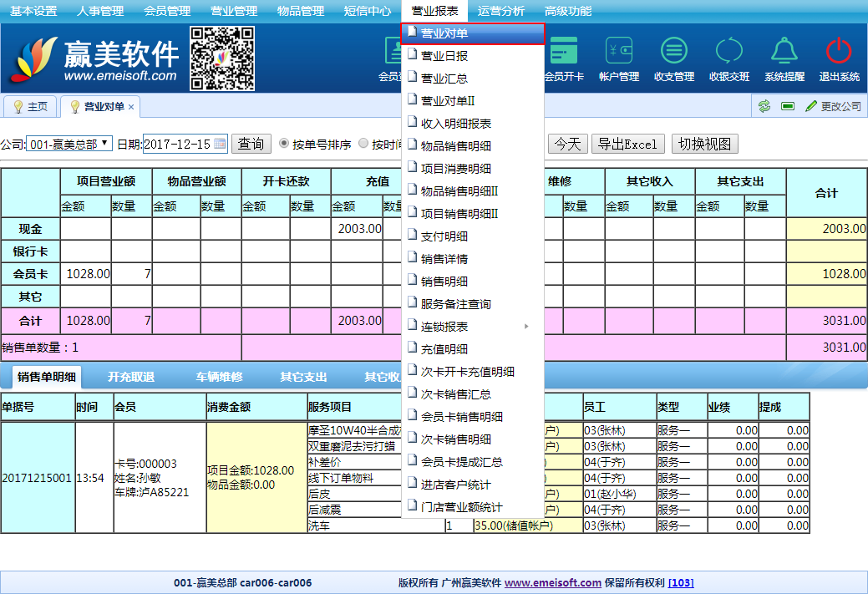Open 收银交班 shift handover icon
The width and height of the screenshot is (868, 594).
(x=728, y=52)
